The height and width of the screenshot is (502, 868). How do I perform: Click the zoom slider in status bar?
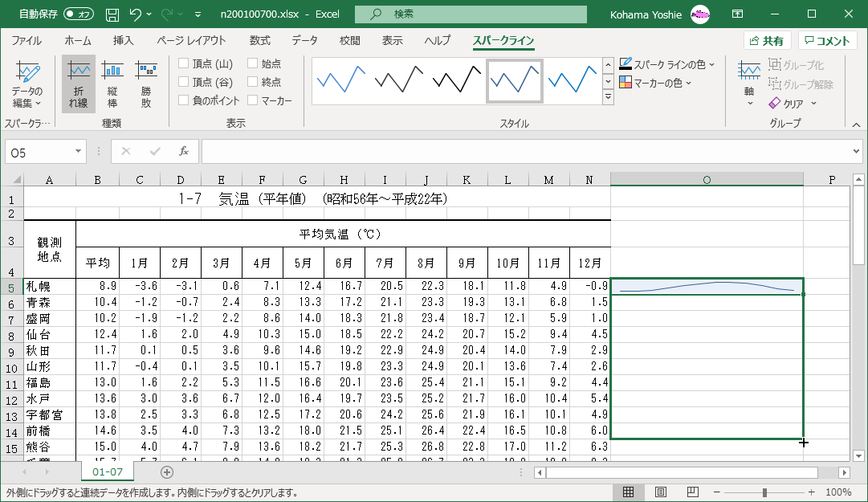tap(764, 492)
